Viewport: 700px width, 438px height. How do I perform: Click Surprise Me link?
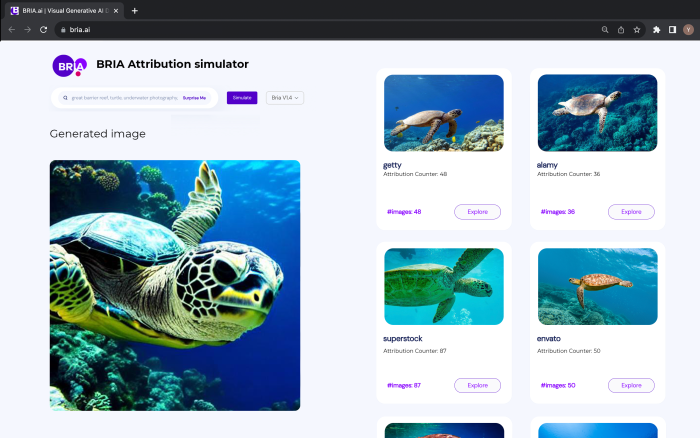point(194,98)
